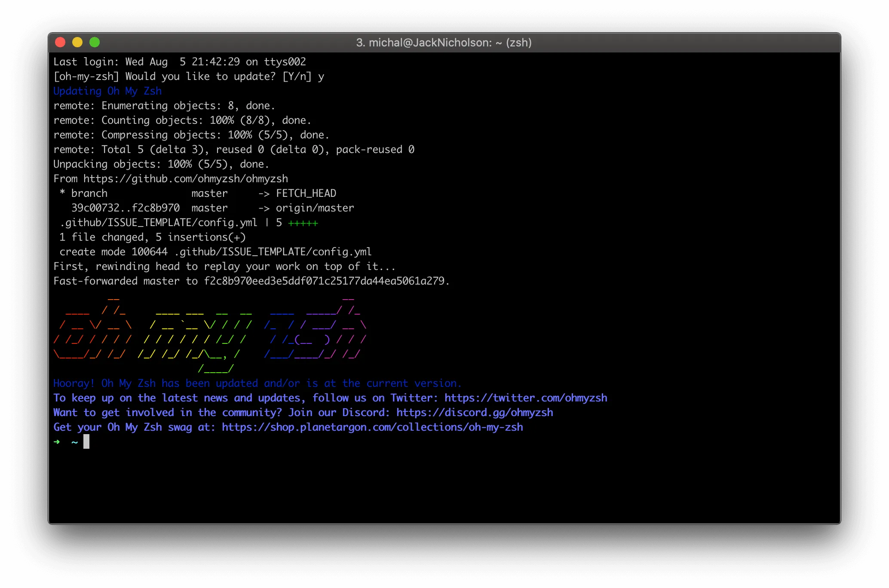Click the tilde directory indicator in prompt
Viewport: 889px width, 588px height.
[x=74, y=442]
